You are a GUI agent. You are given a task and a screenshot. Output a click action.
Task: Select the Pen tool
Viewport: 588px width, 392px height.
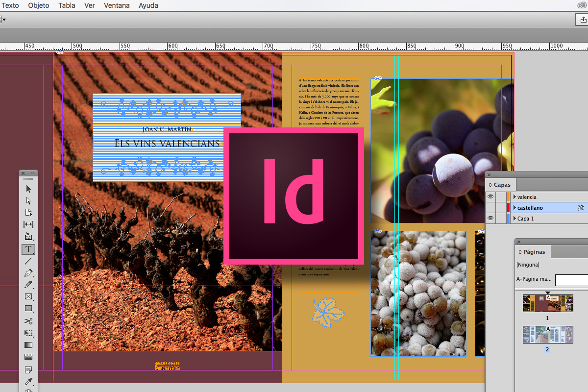point(28,273)
